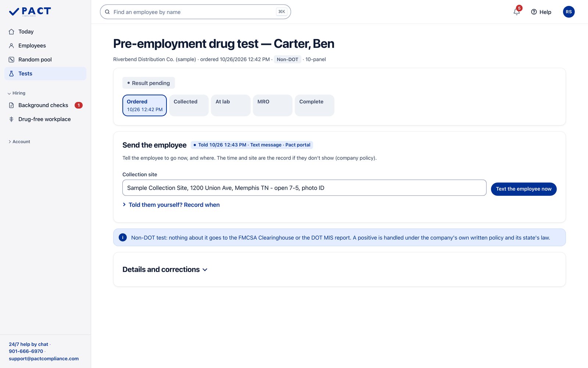Click the Today home icon
This screenshot has height=368, width=588.
(x=11, y=32)
